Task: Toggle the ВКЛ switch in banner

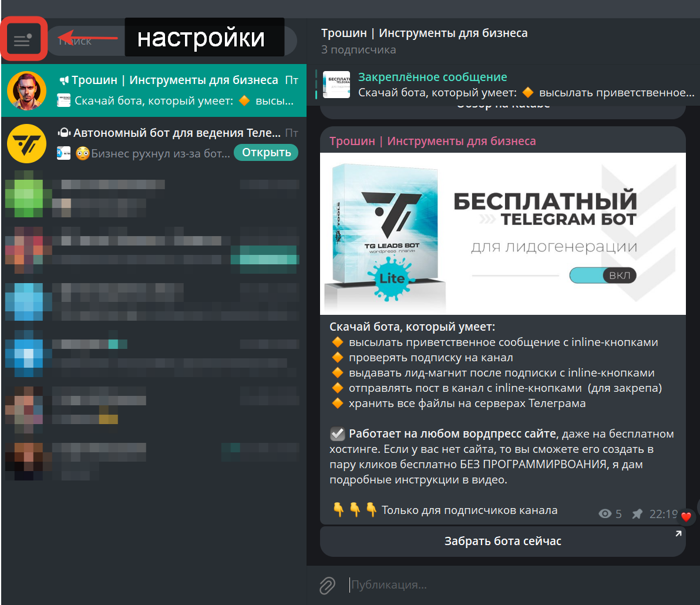Action: pos(603,275)
